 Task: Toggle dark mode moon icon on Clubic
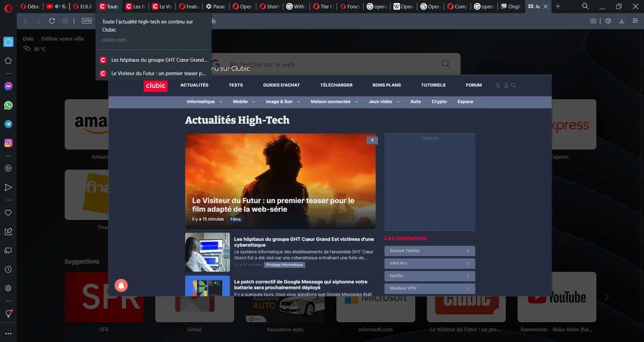(x=498, y=85)
